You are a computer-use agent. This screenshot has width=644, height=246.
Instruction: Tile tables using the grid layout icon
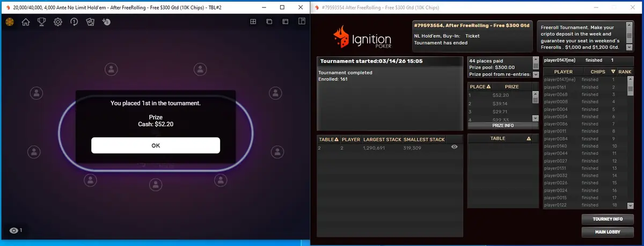click(253, 22)
